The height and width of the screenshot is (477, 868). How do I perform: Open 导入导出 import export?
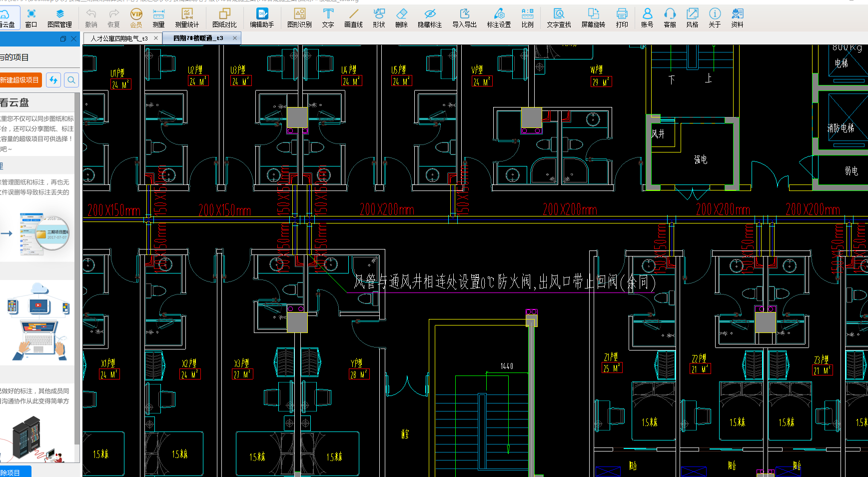464,17
